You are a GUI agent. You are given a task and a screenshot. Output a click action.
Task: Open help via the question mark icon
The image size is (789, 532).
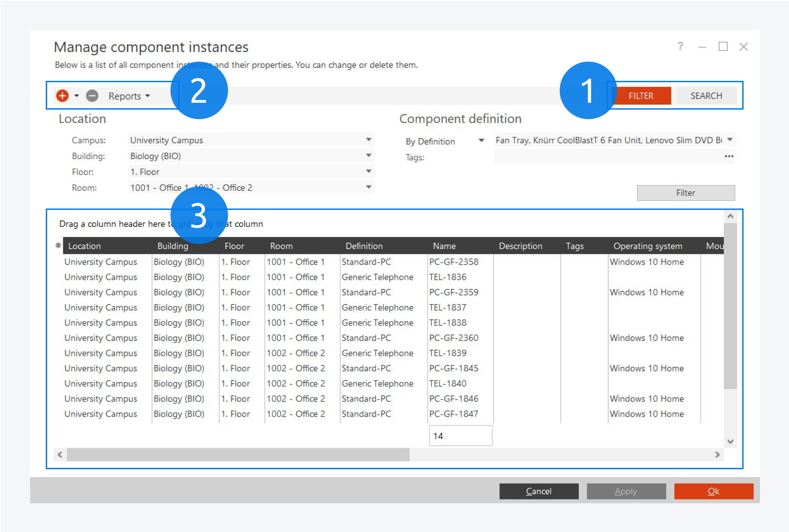click(x=680, y=47)
